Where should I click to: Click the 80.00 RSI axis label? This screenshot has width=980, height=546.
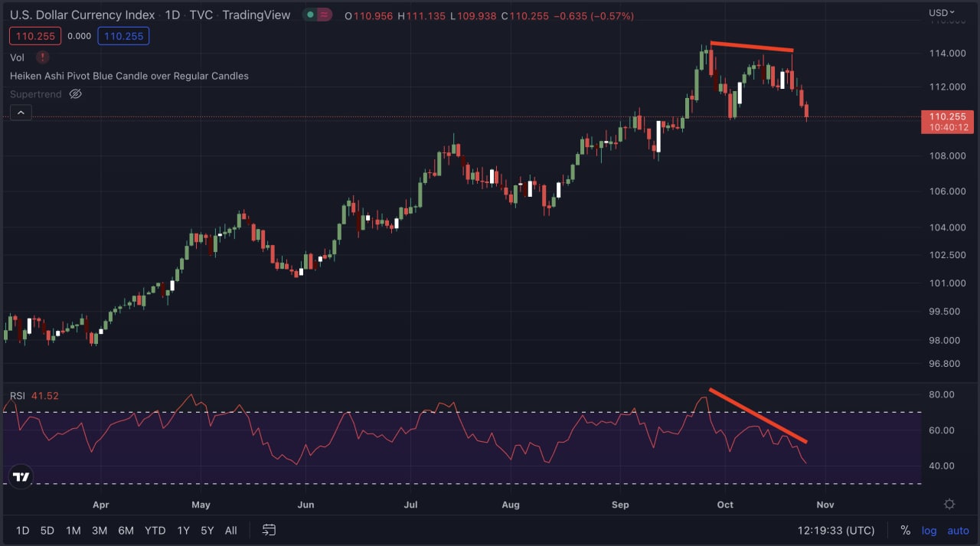point(942,394)
